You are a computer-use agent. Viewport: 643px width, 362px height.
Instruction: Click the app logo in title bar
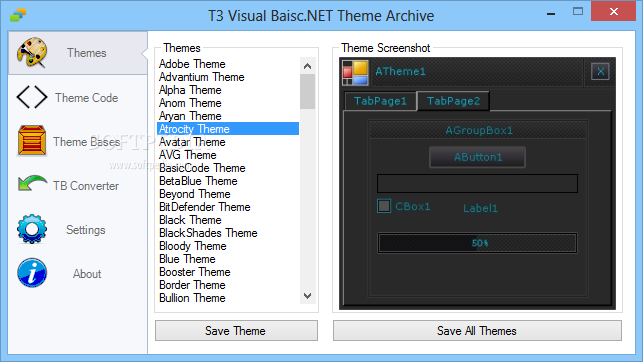tap(18, 16)
